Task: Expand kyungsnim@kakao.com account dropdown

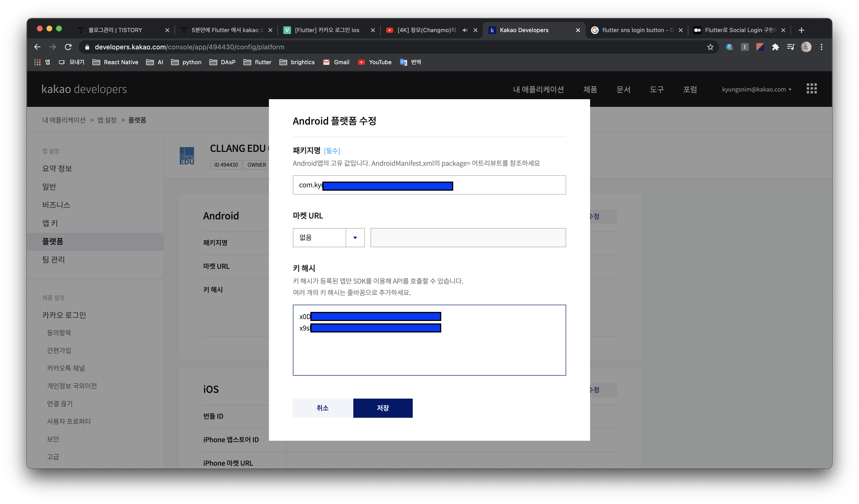Action: pyautogui.click(x=756, y=89)
